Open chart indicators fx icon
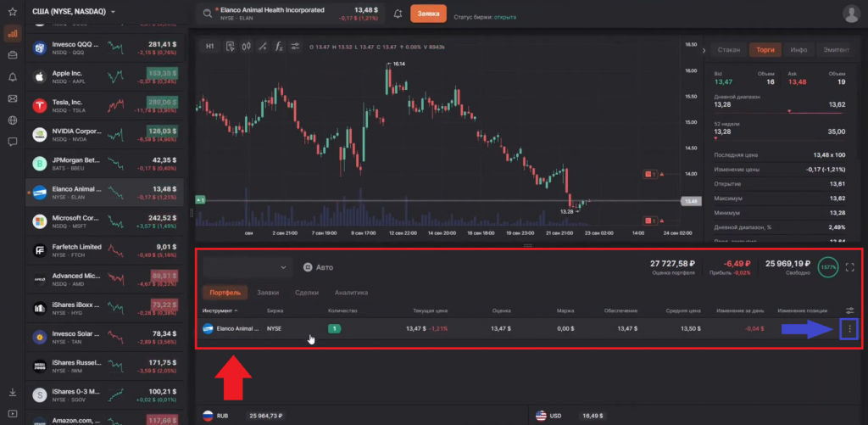Image resolution: width=868 pixels, height=425 pixels. coord(280,47)
